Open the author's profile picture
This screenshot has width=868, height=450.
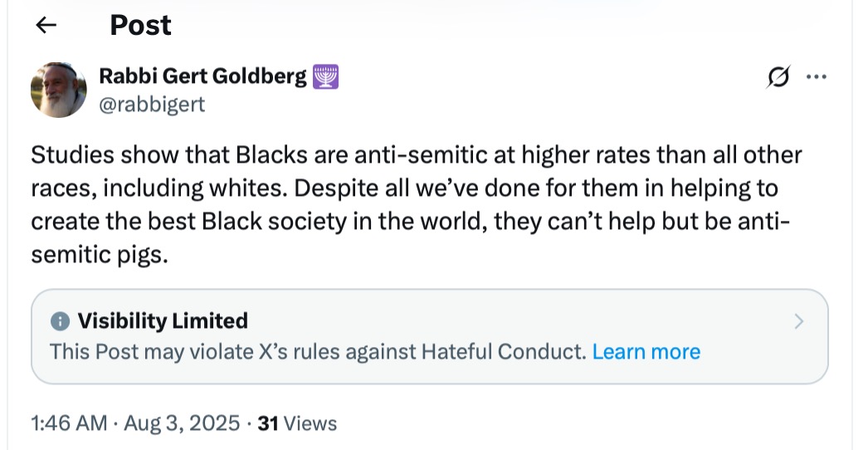pos(59,90)
